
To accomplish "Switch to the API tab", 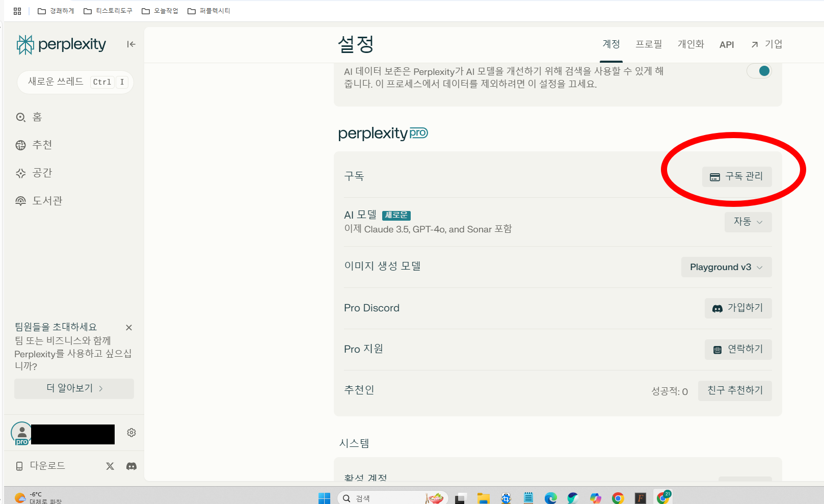I will (x=727, y=44).
